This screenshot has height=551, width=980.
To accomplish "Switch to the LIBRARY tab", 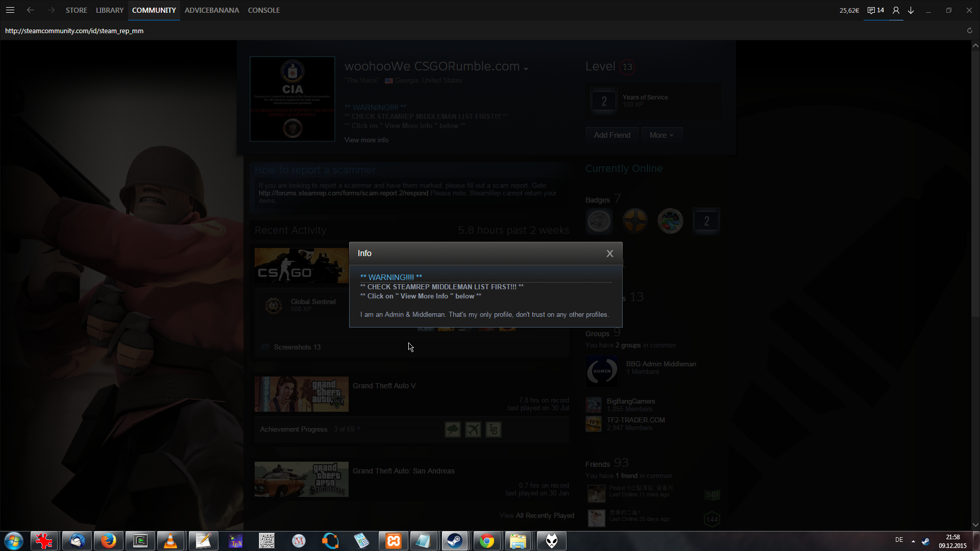I will click(110, 10).
